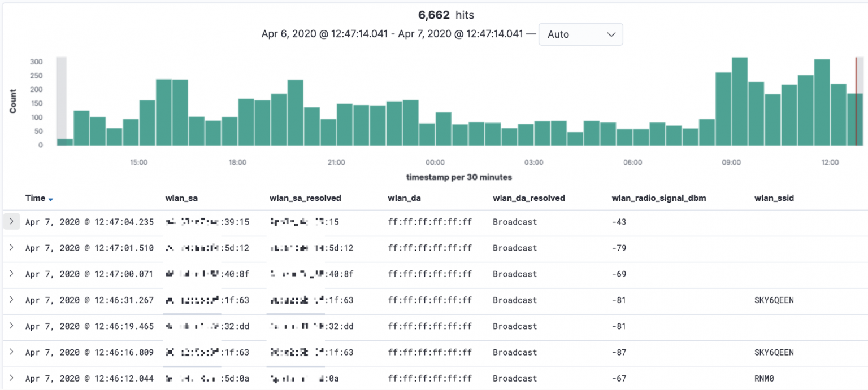Screen dimensions: 868x390
Task: Open the Auto interval dropdown
Action: pyautogui.click(x=580, y=34)
